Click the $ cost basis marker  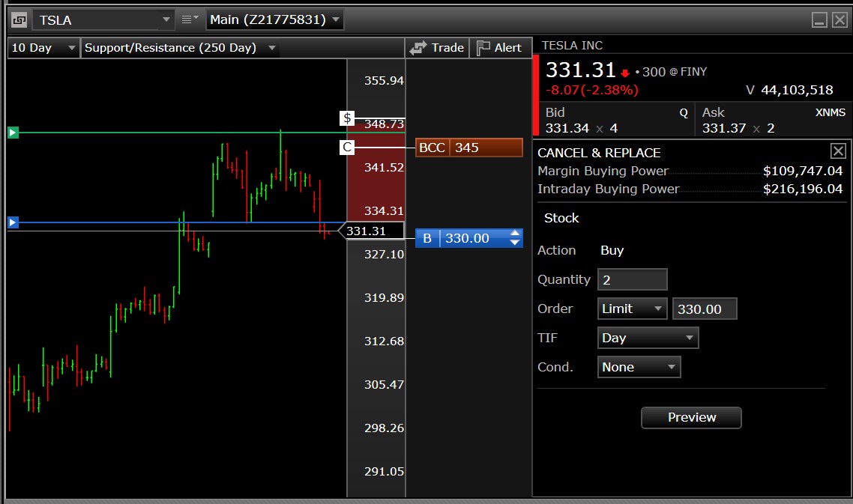tap(347, 118)
